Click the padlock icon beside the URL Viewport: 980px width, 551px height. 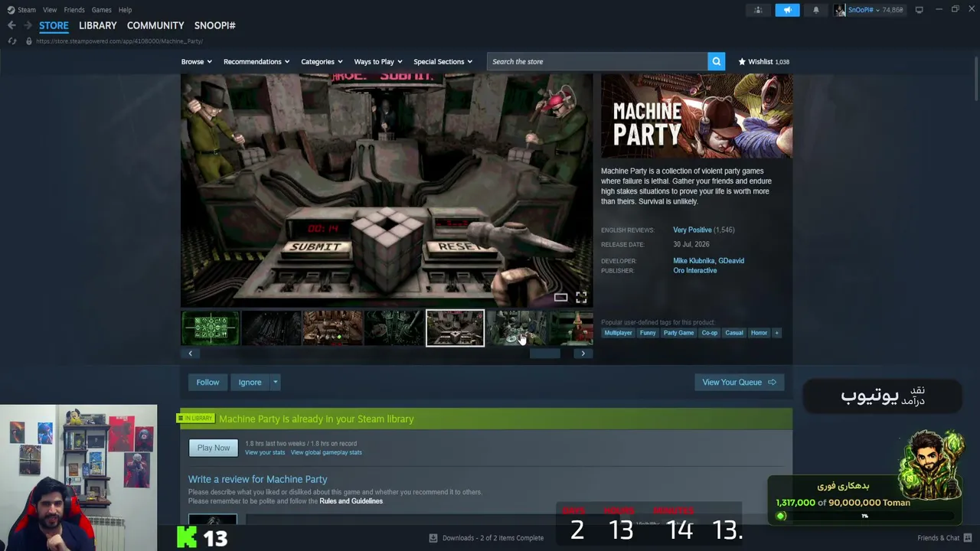click(x=29, y=41)
